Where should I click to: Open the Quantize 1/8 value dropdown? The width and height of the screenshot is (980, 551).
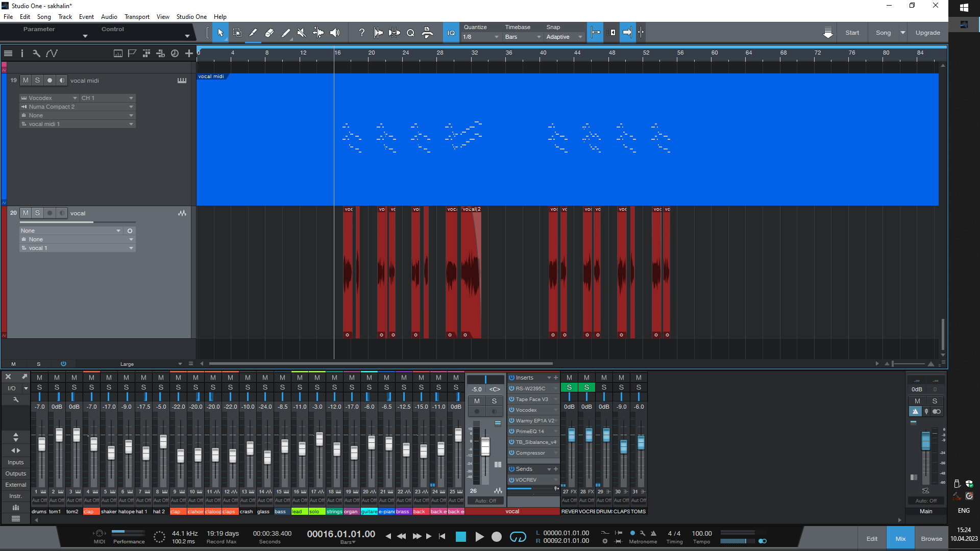click(481, 37)
